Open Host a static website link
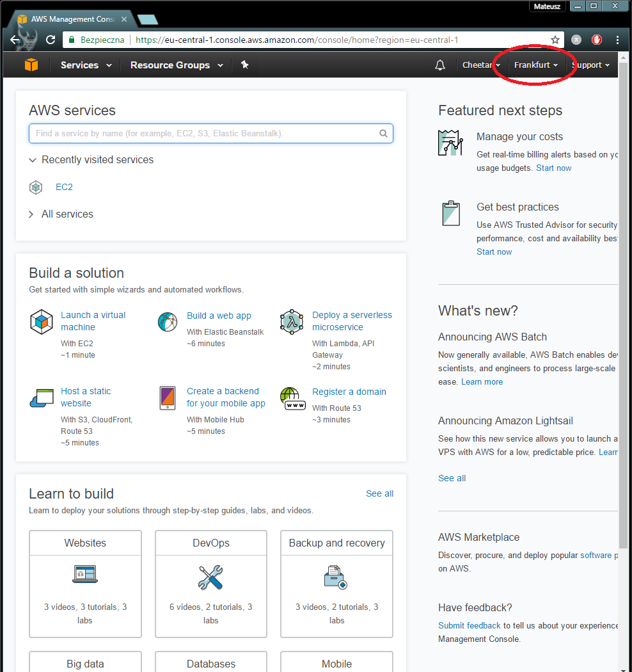Screen dimensions: 632x672 [86, 397]
